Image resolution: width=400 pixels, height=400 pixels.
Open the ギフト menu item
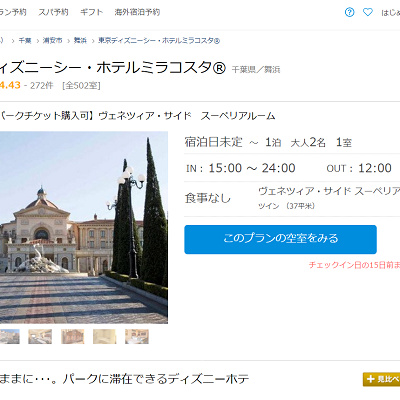point(92,12)
